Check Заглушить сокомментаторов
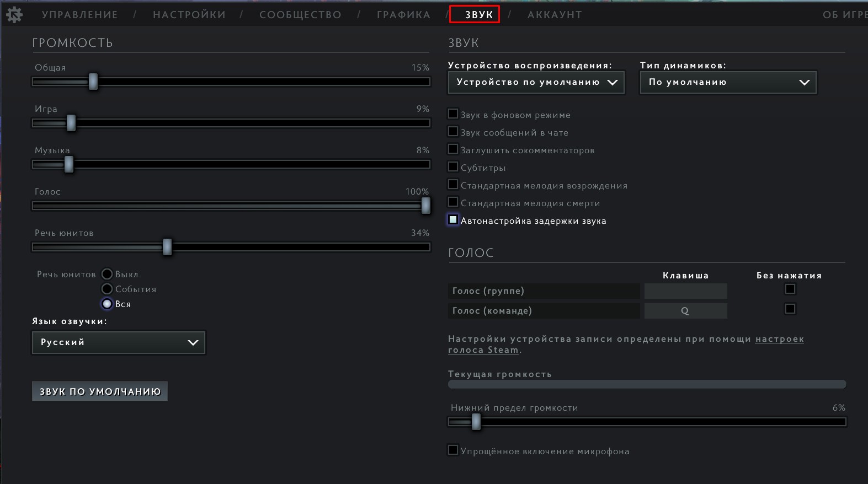The image size is (868, 484). tap(453, 149)
